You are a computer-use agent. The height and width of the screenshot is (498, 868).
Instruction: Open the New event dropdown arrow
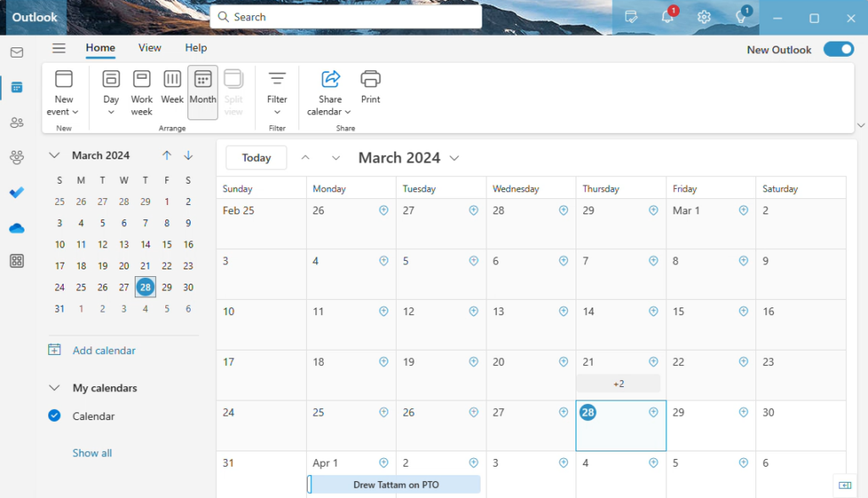(x=75, y=112)
